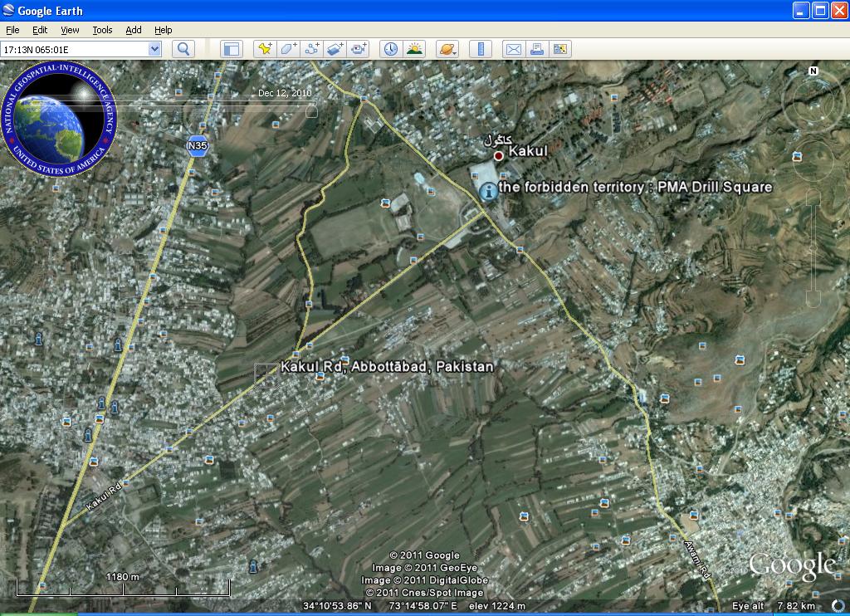The height and width of the screenshot is (616, 850).
Task: Record a tour with the camera icon
Action: click(359, 49)
